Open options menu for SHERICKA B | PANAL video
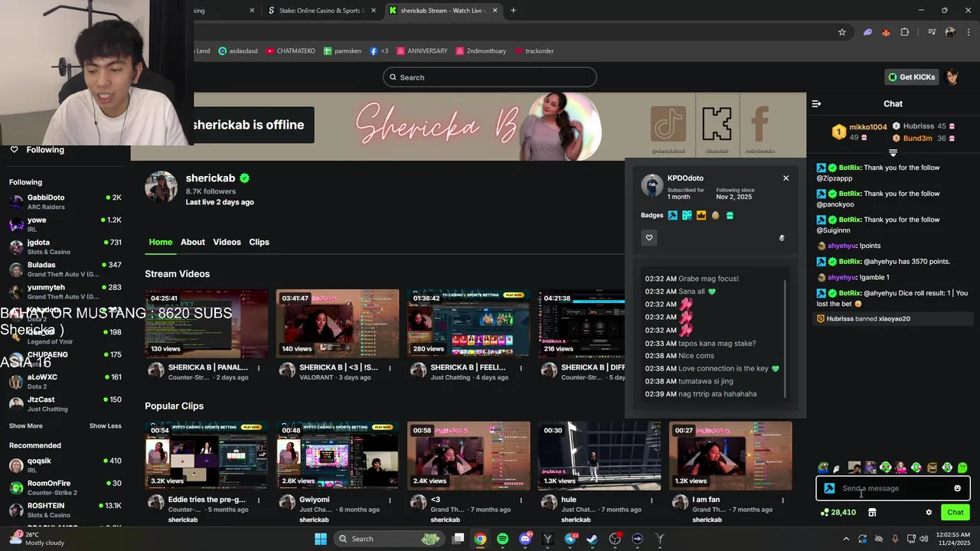The height and width of the screenshot is (551, 980). click(x=259, y=368)
